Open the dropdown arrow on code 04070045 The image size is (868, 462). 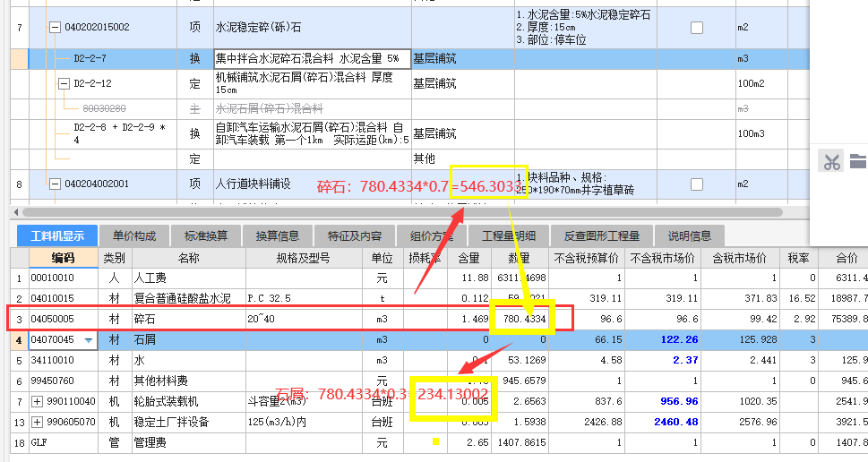89,340
